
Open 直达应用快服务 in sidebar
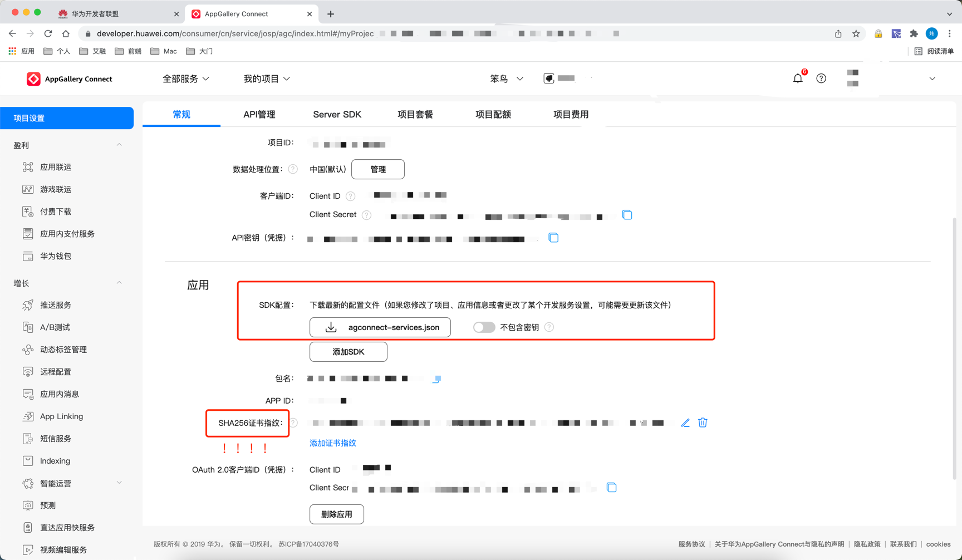coord(67,528)
